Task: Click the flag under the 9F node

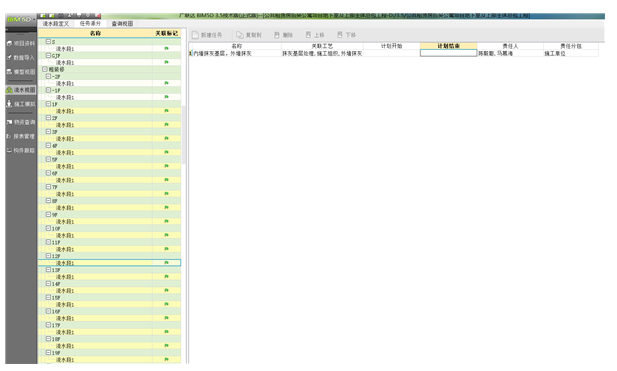Action: pyautogui.click(x=166, y=221)
